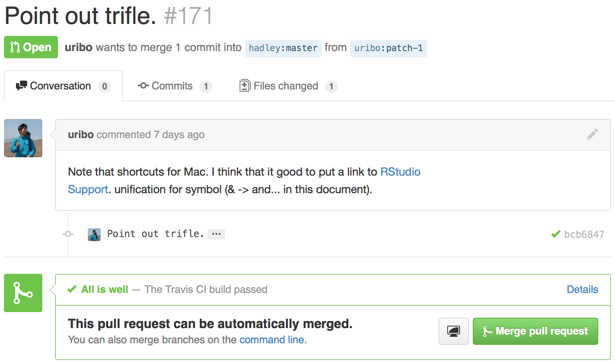Open commit hash bcb6847

coord(584,234)
